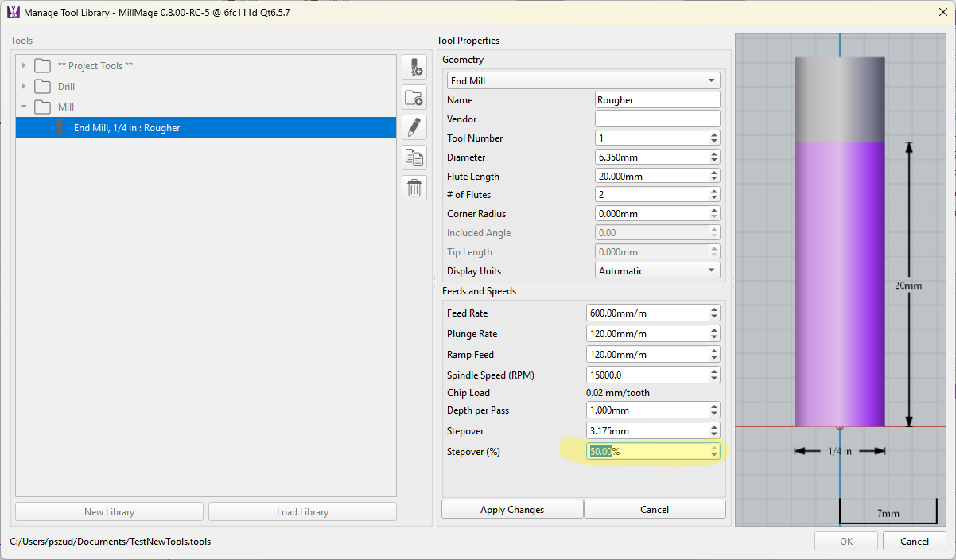Click the duplicate tool icon

pyautogui.click(x=414, y=157)
